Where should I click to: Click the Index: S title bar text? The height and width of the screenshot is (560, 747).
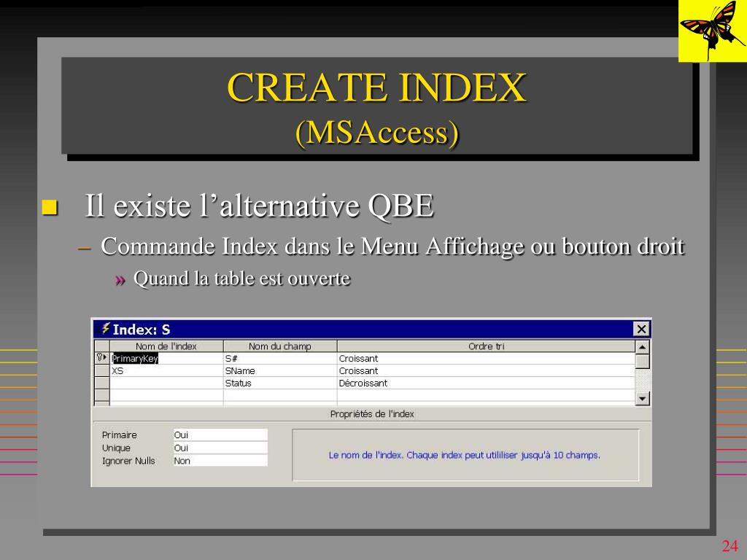(x=141, y=330)
